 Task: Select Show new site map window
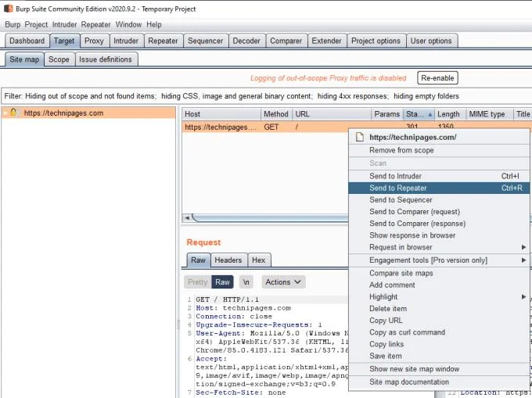click(x=439, y=369)
